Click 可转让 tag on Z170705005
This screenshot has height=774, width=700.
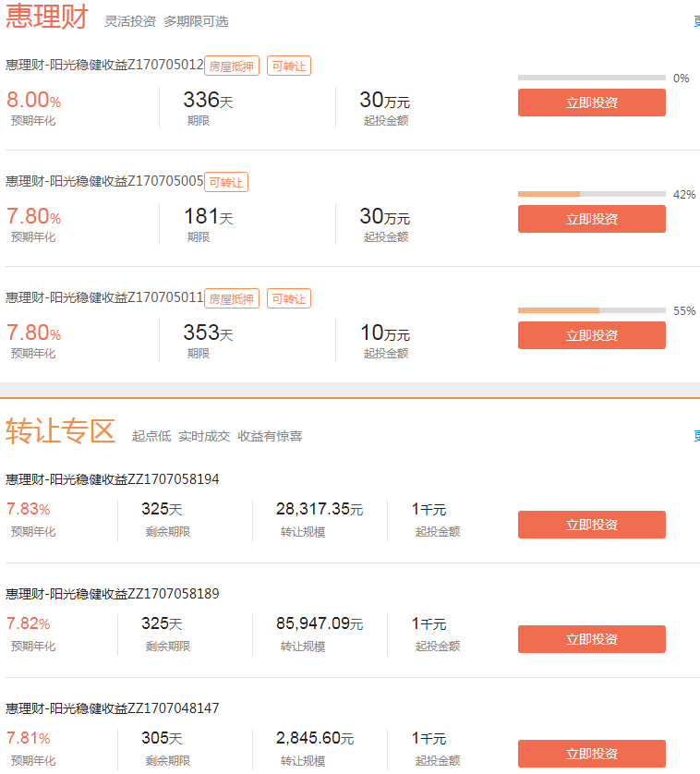(x=226, y=182)
